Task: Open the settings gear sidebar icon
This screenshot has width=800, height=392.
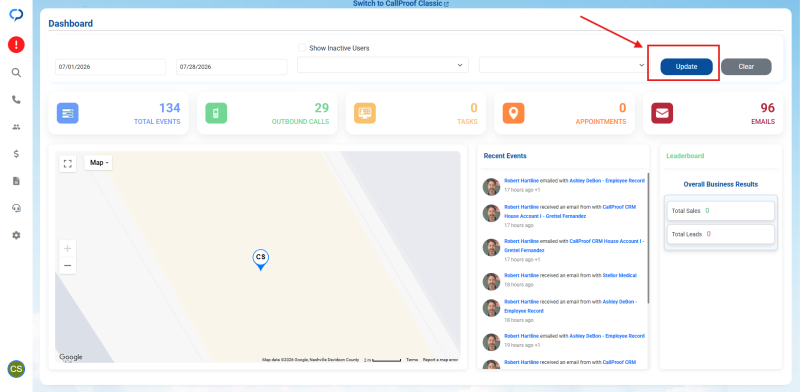Action: (x=16, y=235)
